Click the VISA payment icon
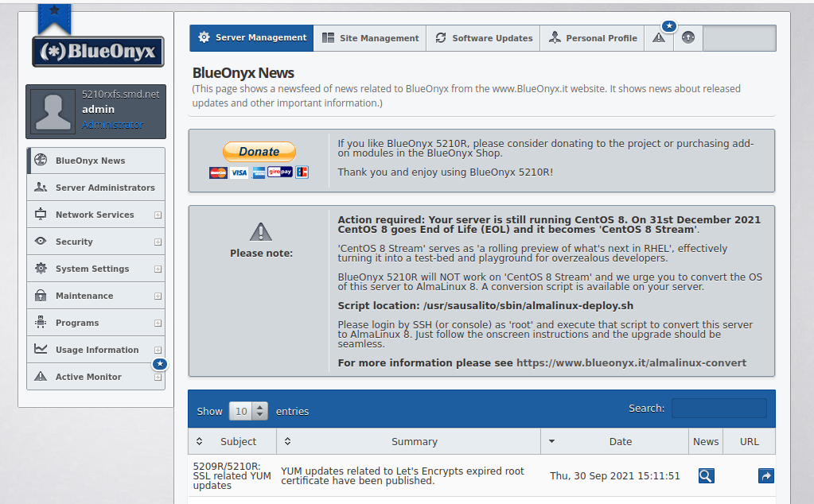814x504 pixels. tap(240, 173)
